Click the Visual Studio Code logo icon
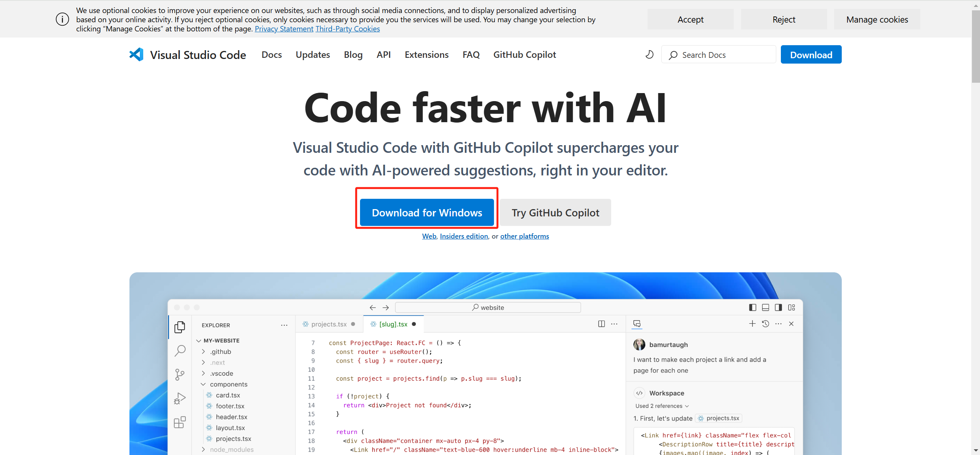 tap(136, 54)
